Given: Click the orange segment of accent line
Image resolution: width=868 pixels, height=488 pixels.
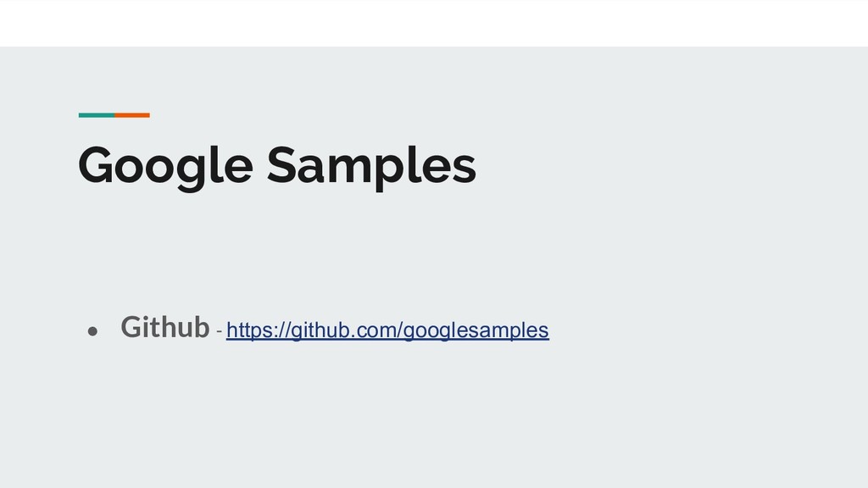Looking at the screenshot, I should pos(132,115).
